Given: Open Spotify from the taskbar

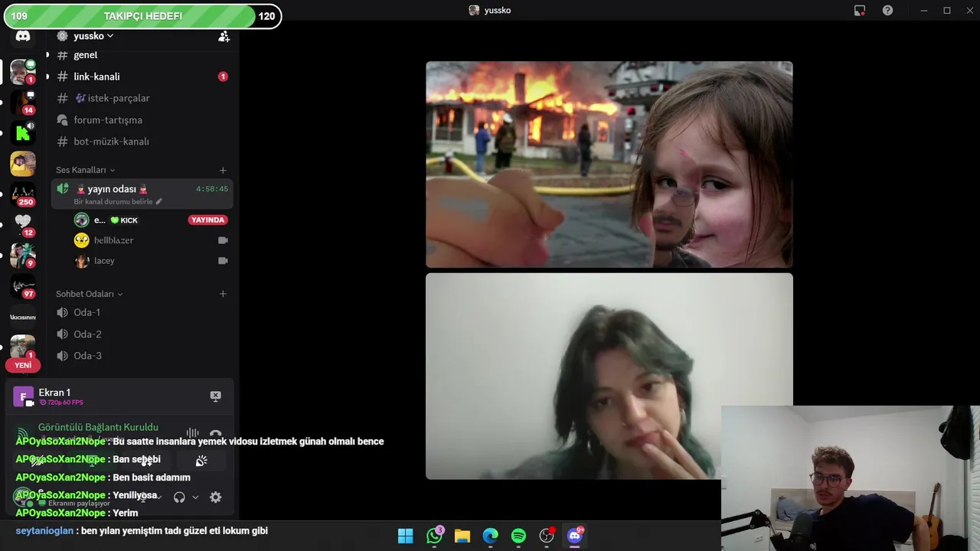Looking at the screenshot, I should click(518, 536).
